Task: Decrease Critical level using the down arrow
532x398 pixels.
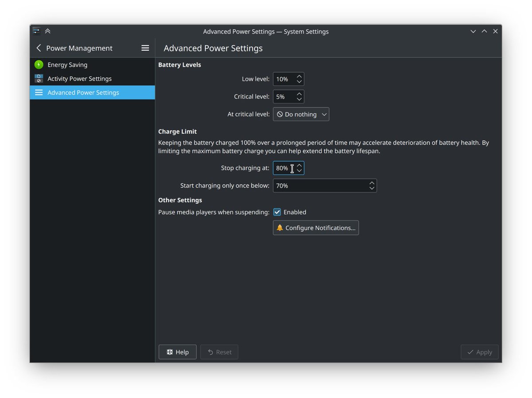Action: coord(299,99)
